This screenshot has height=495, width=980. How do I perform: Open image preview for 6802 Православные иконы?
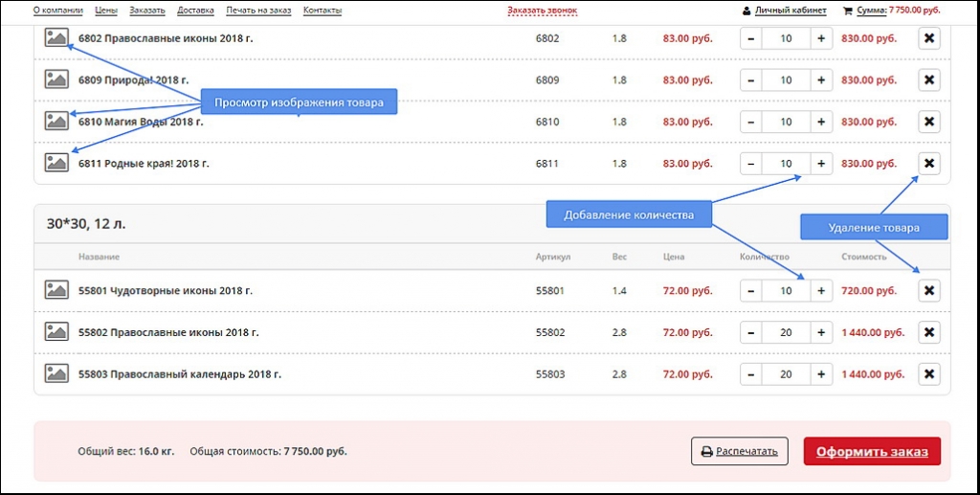point(56,38)
